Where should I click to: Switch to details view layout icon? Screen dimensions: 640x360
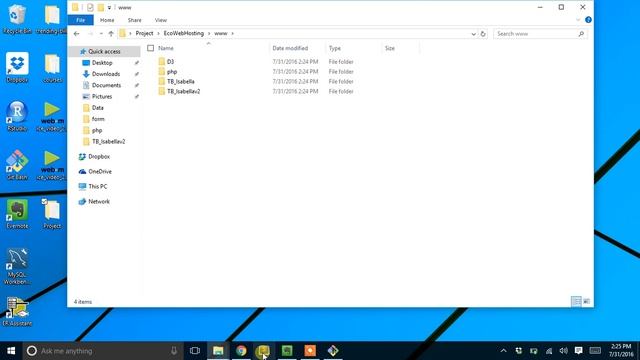pyautogui.click(x=576, y=301)
